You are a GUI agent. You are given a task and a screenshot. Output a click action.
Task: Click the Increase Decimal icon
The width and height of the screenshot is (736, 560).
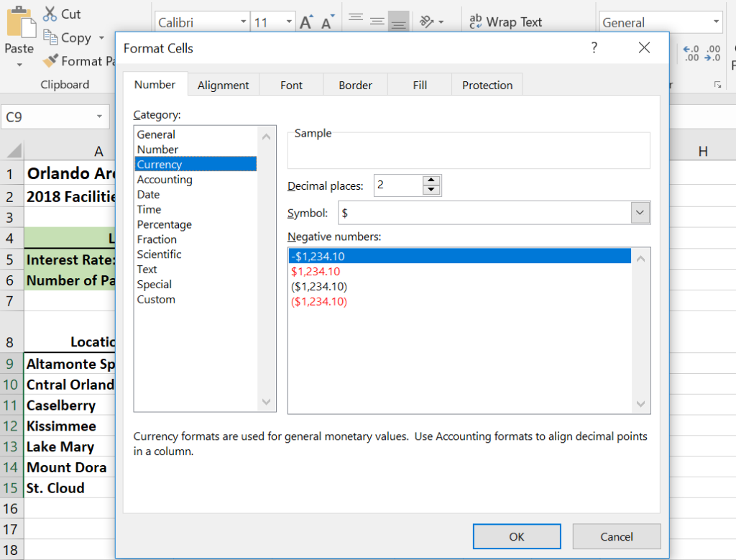point(691,53)
